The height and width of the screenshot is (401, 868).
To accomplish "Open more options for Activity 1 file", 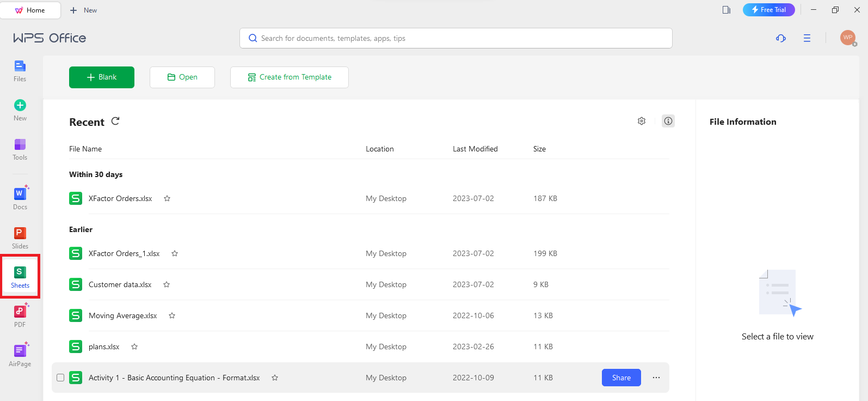I will [656, 378].
